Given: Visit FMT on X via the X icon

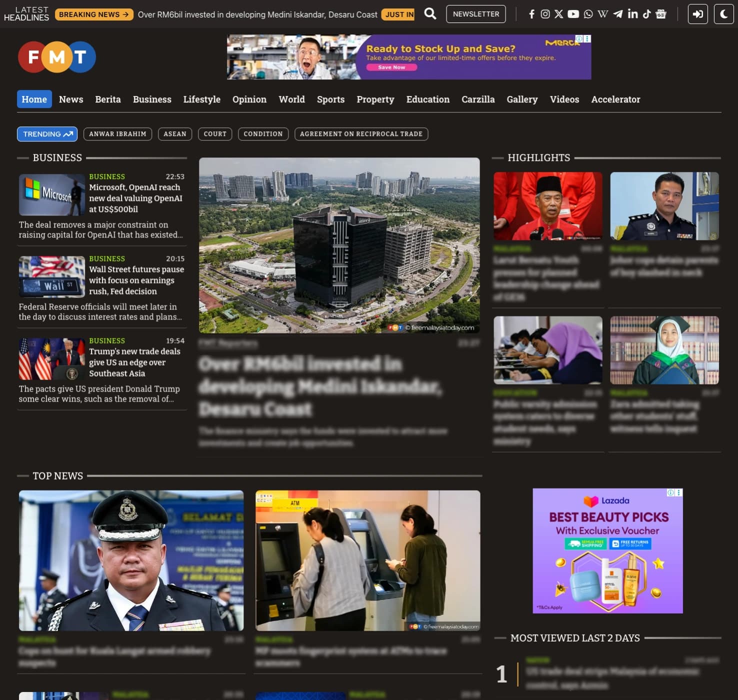Looking at the screenshot, I should click(558, 14).
